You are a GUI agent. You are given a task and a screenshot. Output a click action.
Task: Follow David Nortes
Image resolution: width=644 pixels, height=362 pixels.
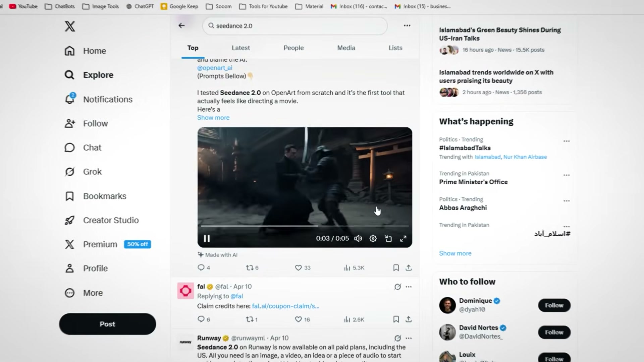point(554,332)
